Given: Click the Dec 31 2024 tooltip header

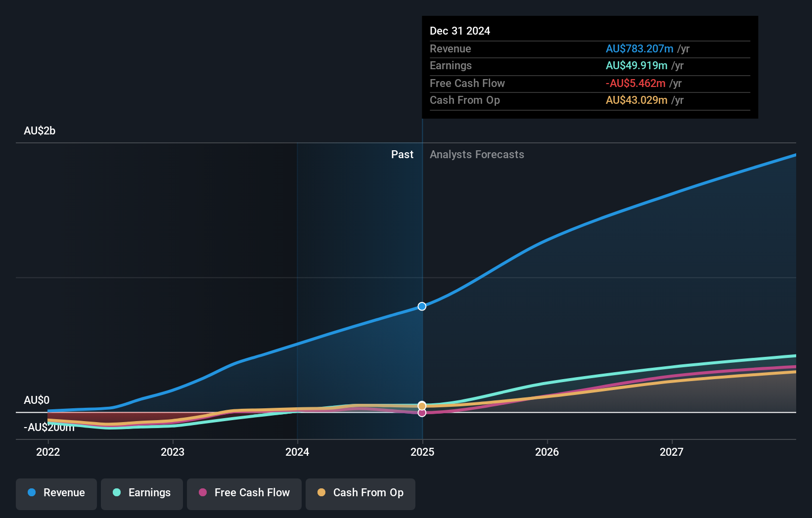Looking at the screenshot, I should pos(460,31).
